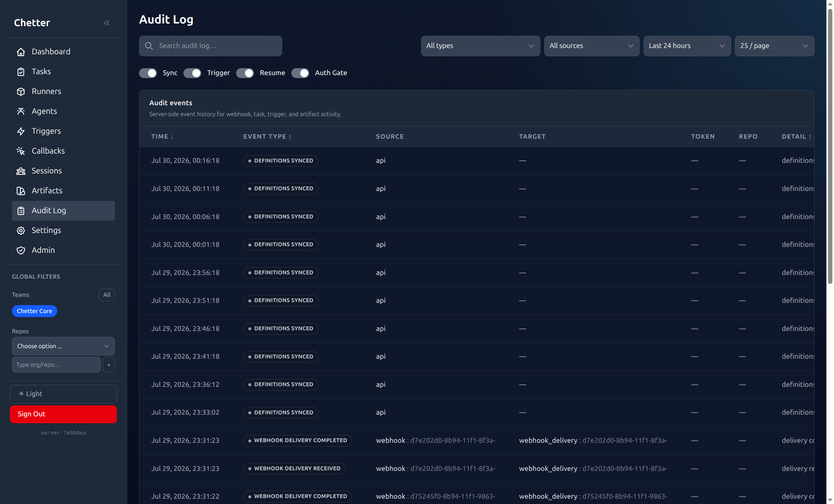
Task: Click webhook_delivery target d75245f0 entry
Action: point(593,496)
